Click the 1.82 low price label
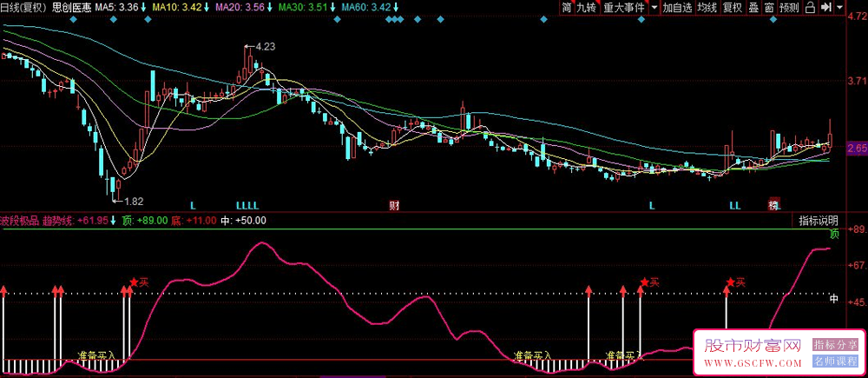868x378 pixels. coord(134,202)
